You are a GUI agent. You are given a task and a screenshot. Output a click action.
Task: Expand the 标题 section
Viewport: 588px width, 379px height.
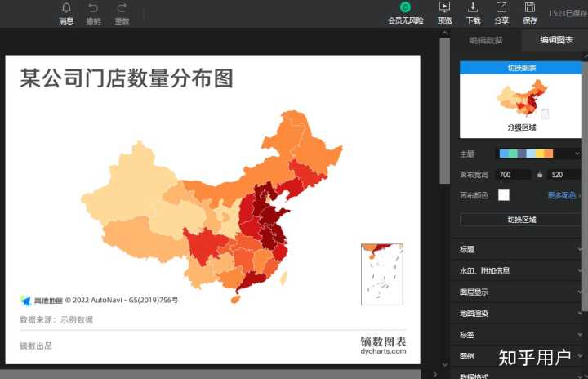(519, 250)
